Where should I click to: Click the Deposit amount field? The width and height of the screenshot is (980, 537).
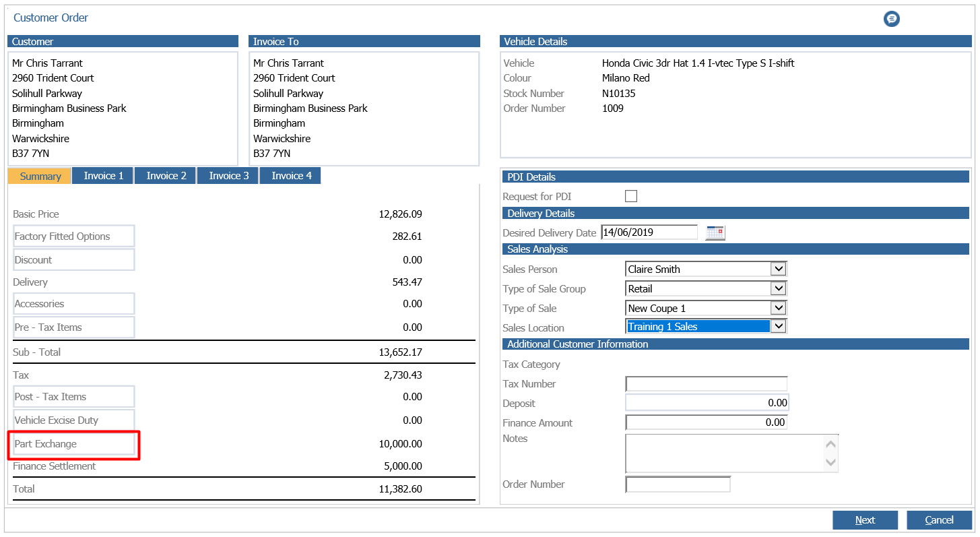706,403
